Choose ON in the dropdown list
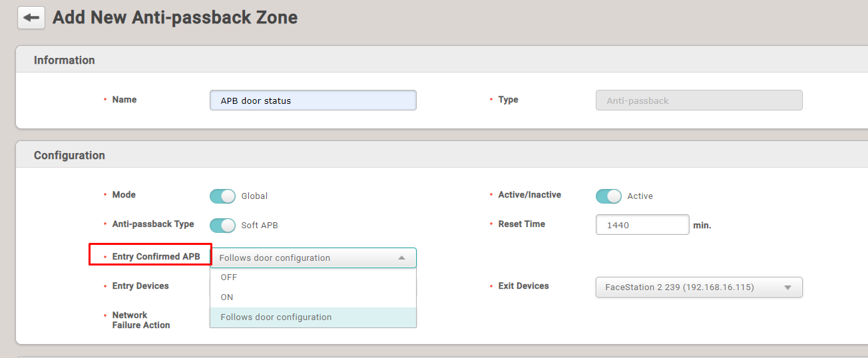 coord(227,297)
